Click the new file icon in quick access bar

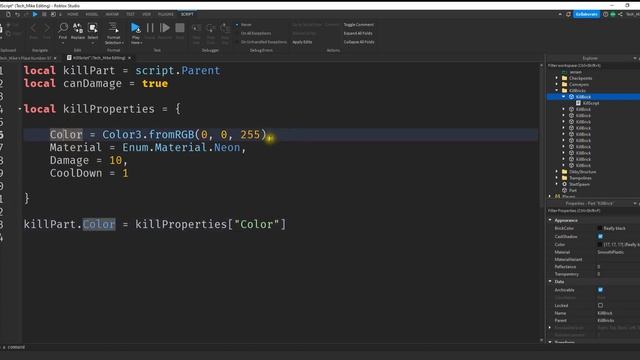coord(8,14)
